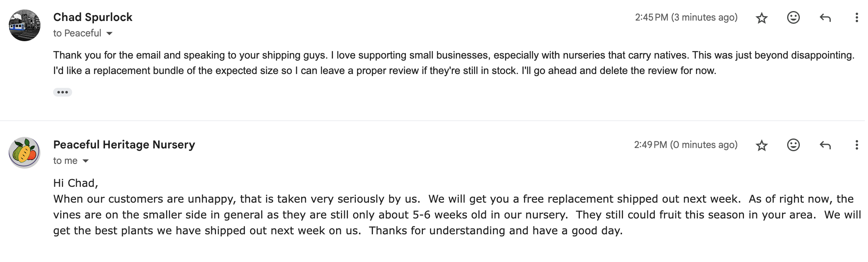Open more options for Nursery's email
The height and width of the screenshot is (262, 868).
(857, 145)
